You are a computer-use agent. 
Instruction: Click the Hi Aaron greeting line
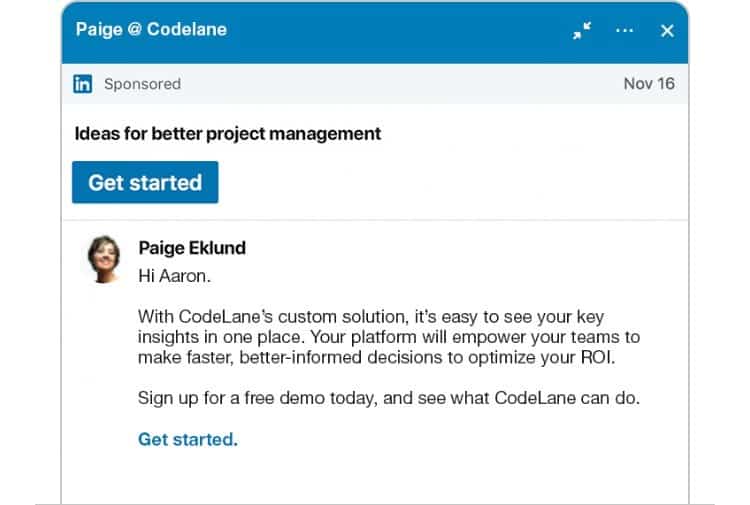[x=174, y=276]
